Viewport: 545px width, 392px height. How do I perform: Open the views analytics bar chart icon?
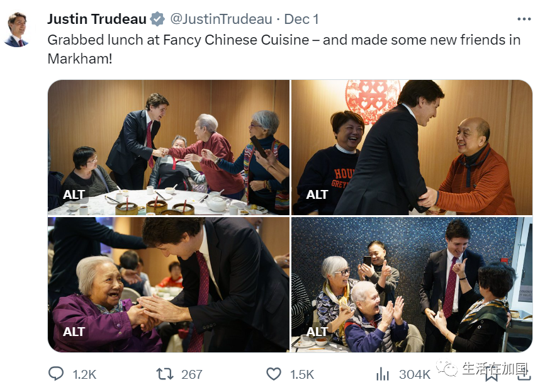[x=383, y=374]
